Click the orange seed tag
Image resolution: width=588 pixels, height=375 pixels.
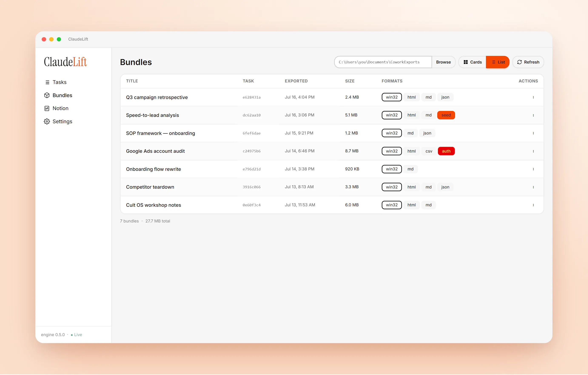pos(446,115)
